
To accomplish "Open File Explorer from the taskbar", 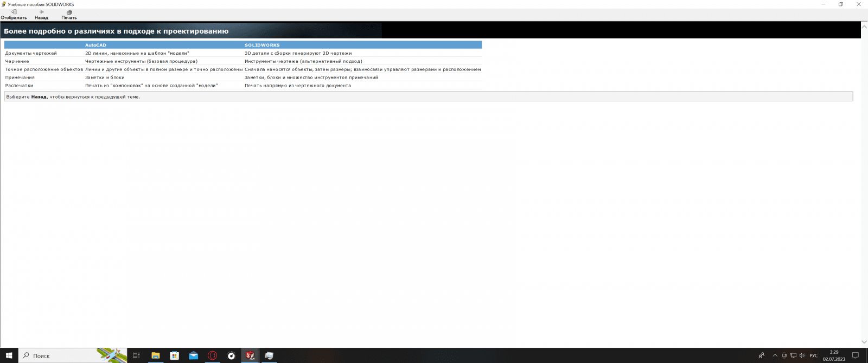I will coord(156,355).
